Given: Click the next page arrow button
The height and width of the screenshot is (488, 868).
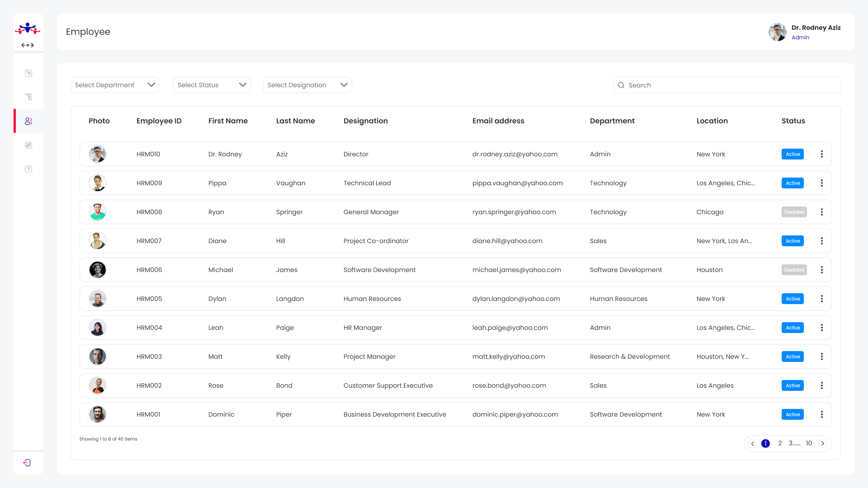Looking at the screenshot, I should click(x=823, y=443).
